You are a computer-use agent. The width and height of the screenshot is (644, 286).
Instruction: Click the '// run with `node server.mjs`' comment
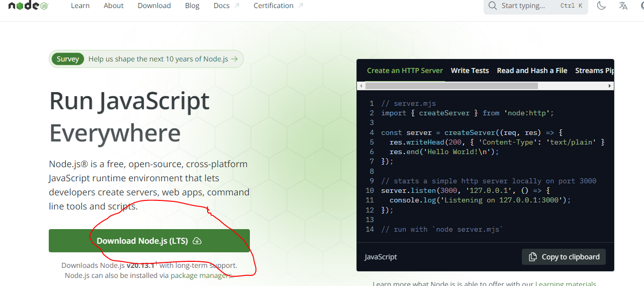click(442, 229)
